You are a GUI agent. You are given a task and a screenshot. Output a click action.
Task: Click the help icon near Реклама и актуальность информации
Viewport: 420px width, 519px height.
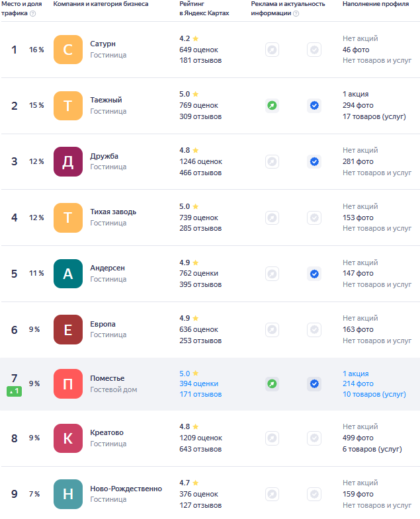tap(296, 13)
